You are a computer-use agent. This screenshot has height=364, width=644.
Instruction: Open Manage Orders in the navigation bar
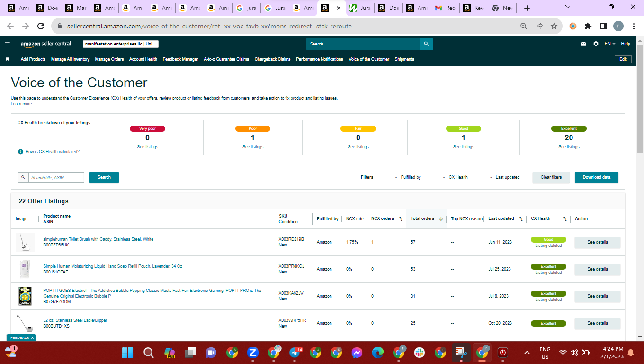point(109,59)
